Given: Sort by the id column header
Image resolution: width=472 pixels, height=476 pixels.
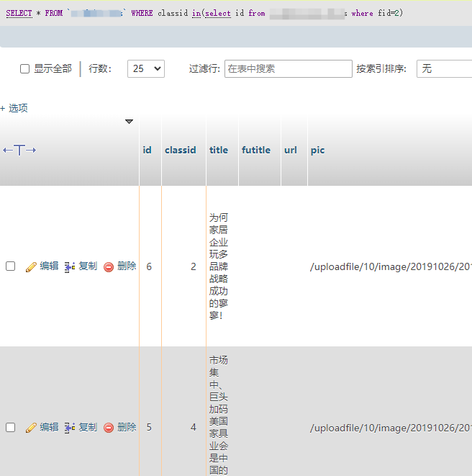Looking at the screenshot, I should point(147,151).
